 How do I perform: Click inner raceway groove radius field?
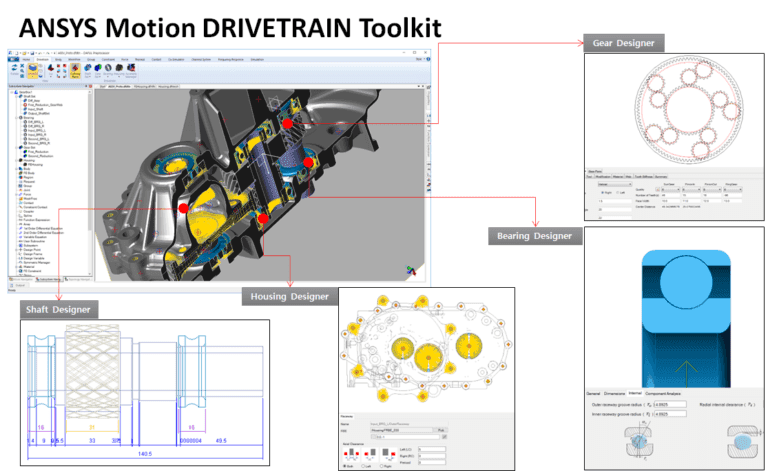coord(670,414)
